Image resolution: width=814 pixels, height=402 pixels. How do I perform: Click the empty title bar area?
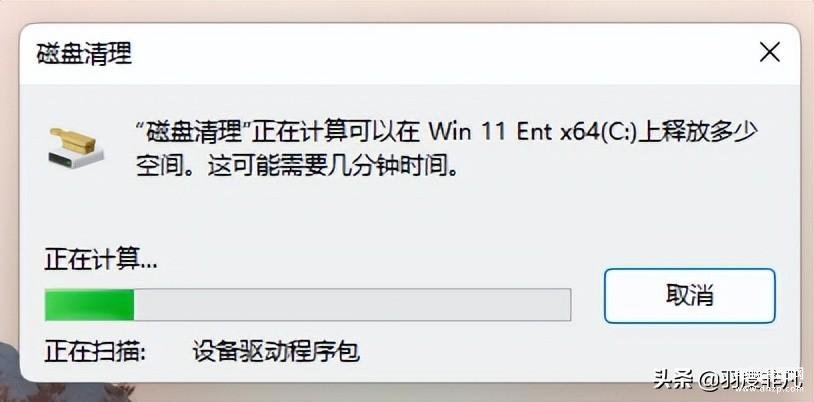[441, 53]
